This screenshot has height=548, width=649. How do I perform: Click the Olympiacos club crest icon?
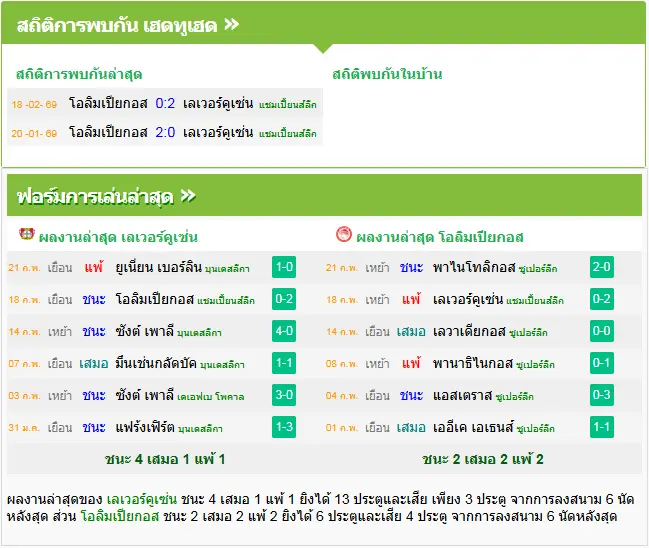(x=344, y=235)
